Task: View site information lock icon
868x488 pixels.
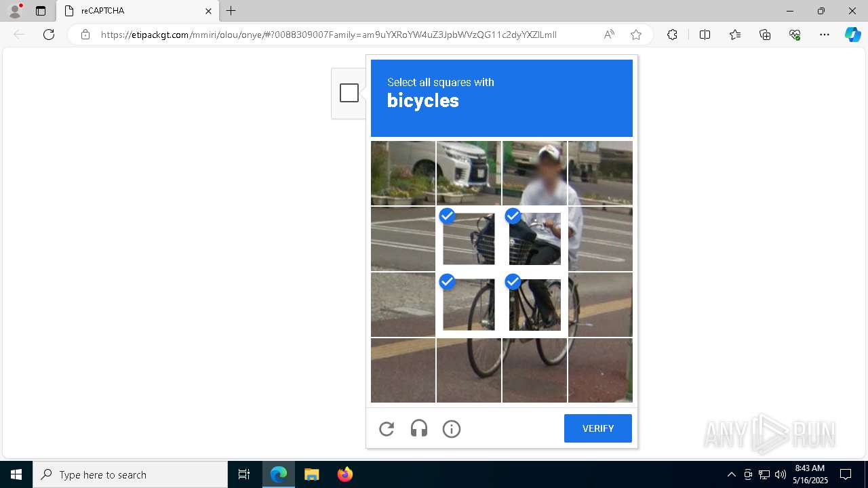Action: point(85,35)
